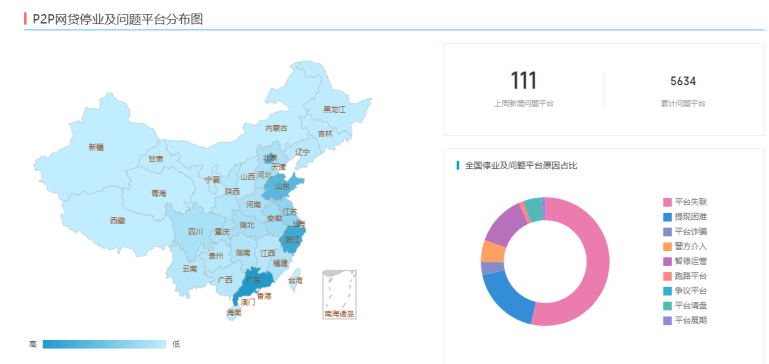Screen dimensions: 769x364
Task: Click the 111 new problem platforms figure
Action: pos(524,81)
